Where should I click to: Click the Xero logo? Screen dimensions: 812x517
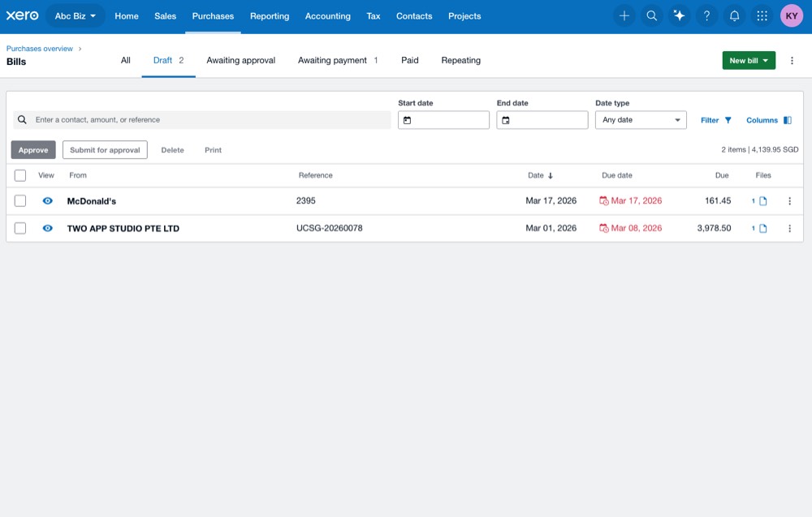[22, 15]
